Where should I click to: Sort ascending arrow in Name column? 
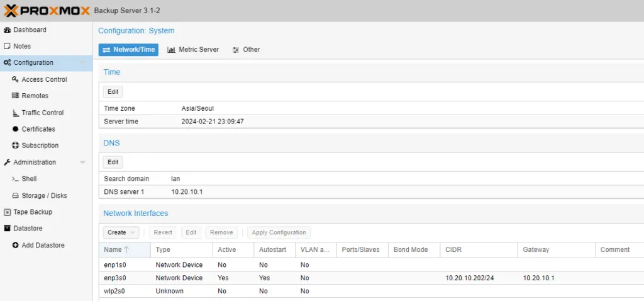click(x=126, y=249)
